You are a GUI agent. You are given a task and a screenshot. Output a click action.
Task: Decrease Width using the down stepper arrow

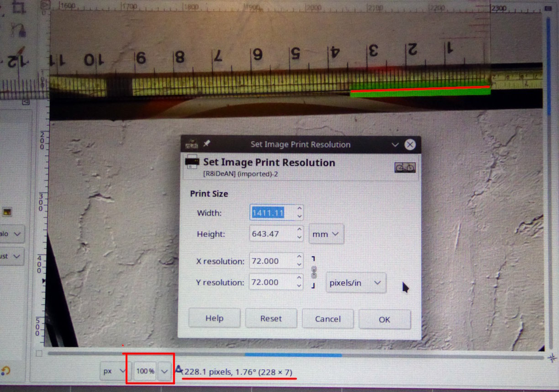(x=299, y=216)
